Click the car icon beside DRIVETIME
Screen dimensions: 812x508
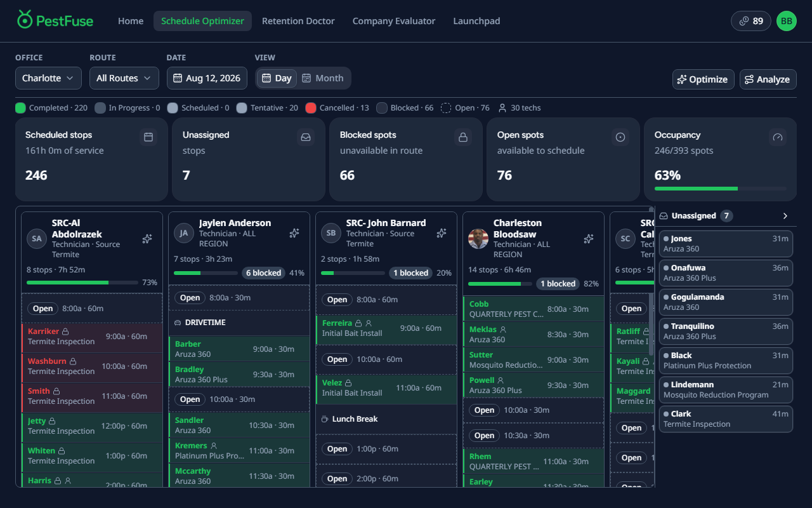click(x=178, y=323)
